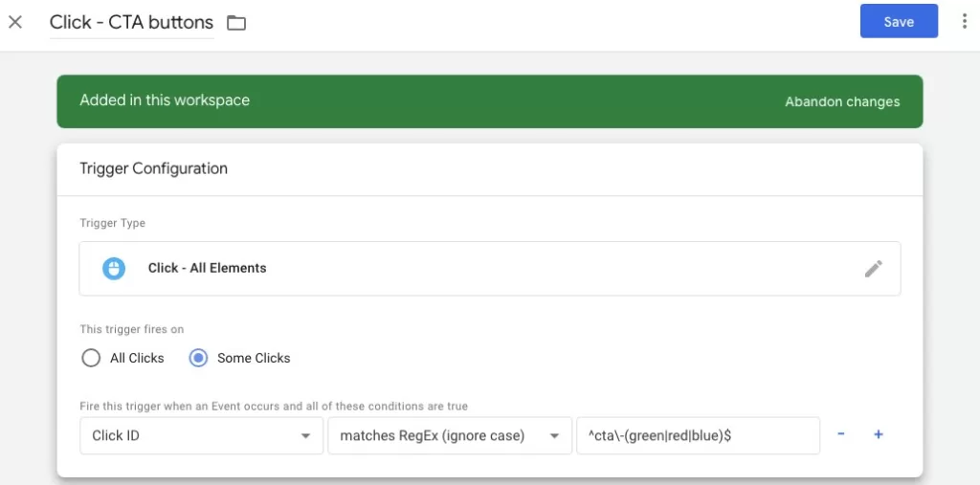
Task: Click Abandon changes in green banner
Action: tap(842, 101)
